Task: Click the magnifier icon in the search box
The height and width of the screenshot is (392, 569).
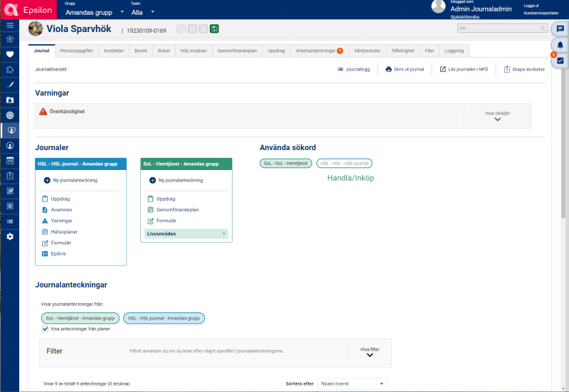Action: [x=543, y=28]
